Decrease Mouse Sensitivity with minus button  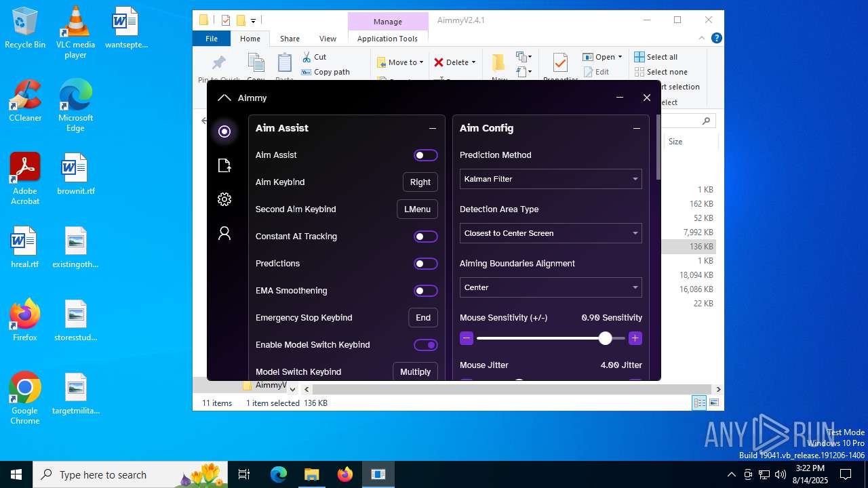pyautogui.click(x=467, y=338)
